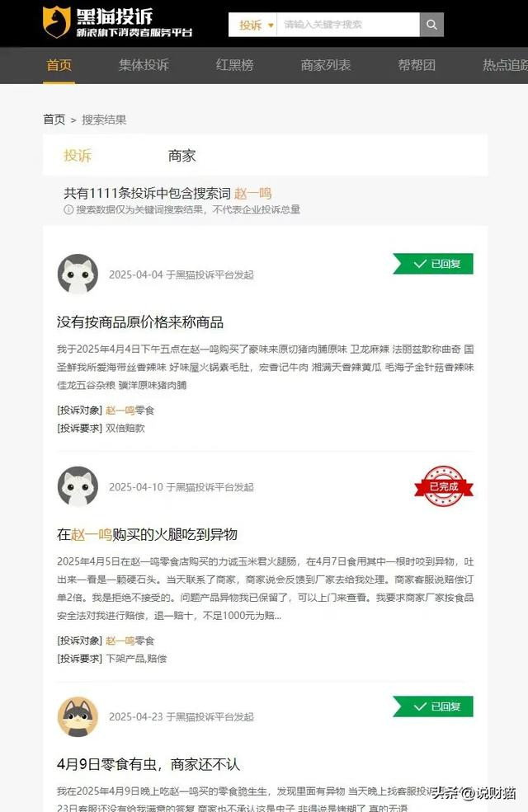Go to the 红黑榜 page
Screen dimensions: 528x812
coord(235,65)
